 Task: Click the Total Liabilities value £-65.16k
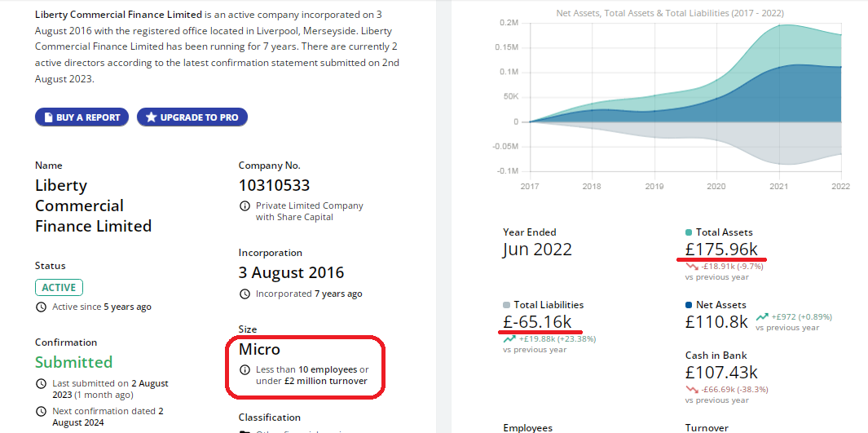(537, 321)
